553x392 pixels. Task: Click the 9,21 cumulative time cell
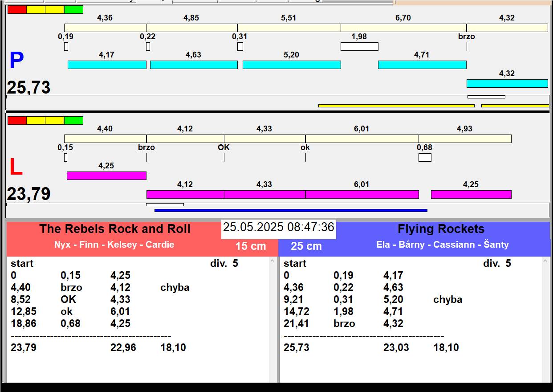pos(294,299)
